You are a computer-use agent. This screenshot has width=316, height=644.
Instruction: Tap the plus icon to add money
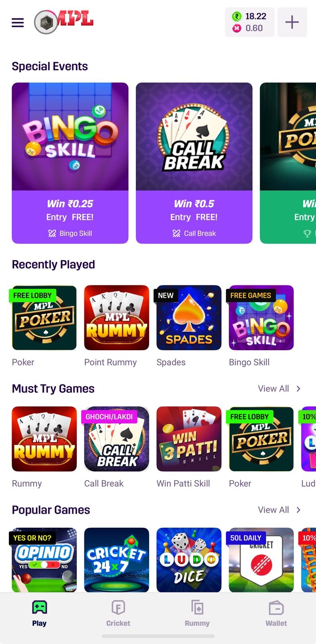click(292, 22)
